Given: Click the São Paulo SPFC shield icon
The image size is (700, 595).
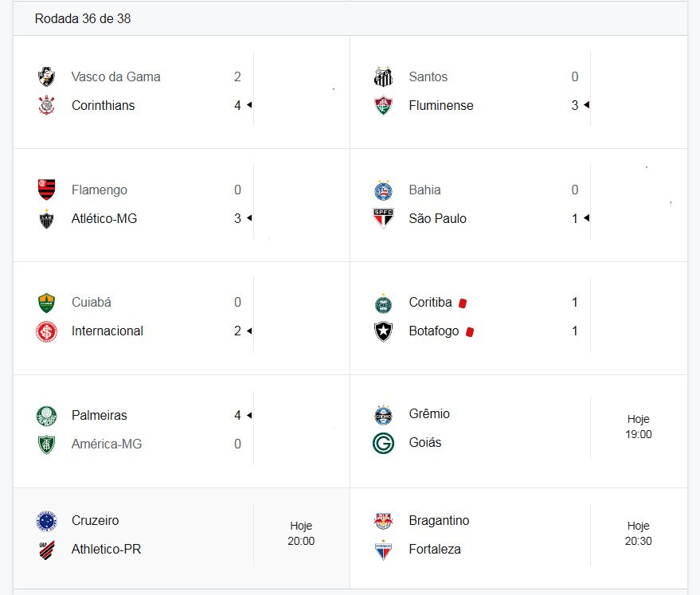Looking at the screenshot, I should click(x=384, y=218).
